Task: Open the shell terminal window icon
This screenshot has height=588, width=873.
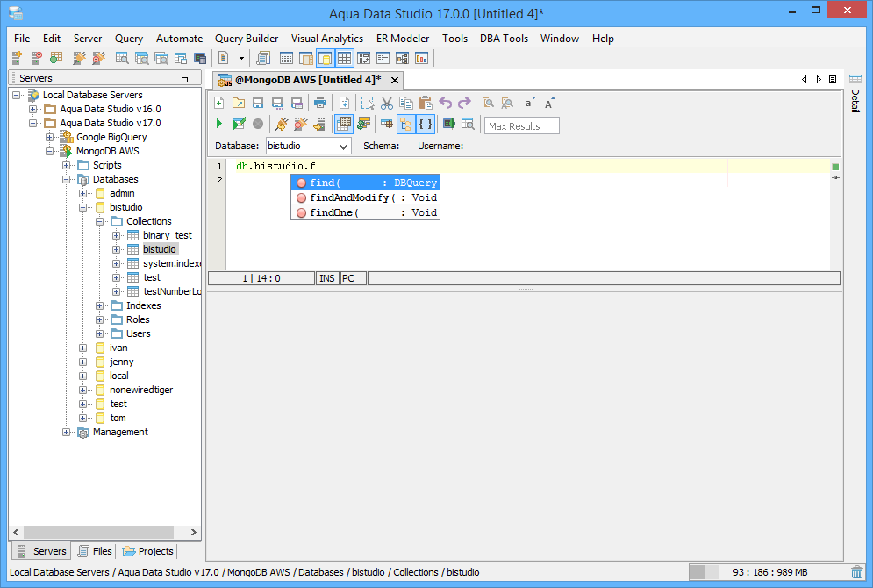Action: pos(200,58)
